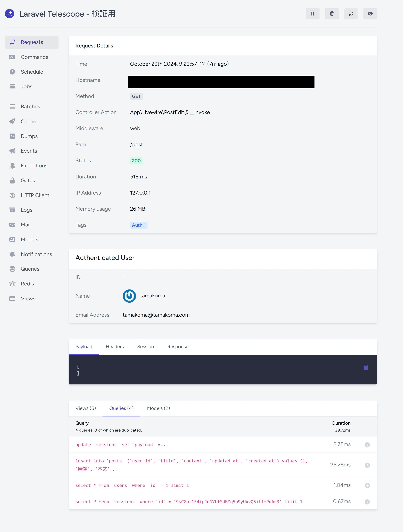Screen dimensions: 403x532
Task: Expand details of the insert into posts query
Action: tap(367, 465)
